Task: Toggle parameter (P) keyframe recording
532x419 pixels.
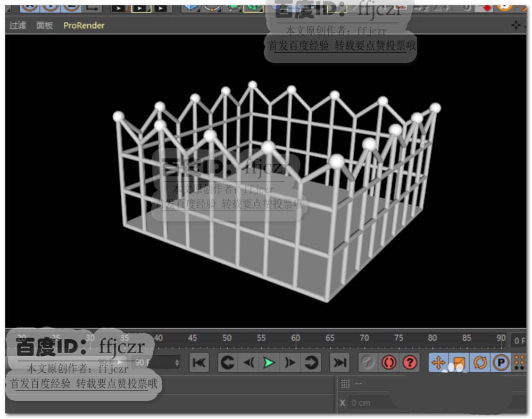Action: coord(501,363)
